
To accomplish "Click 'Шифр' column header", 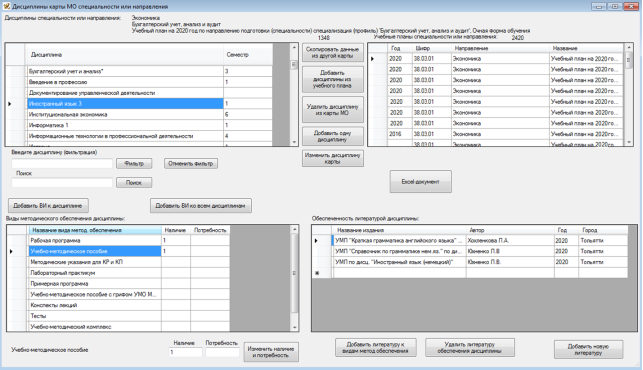I will click(x=431, y=48).
